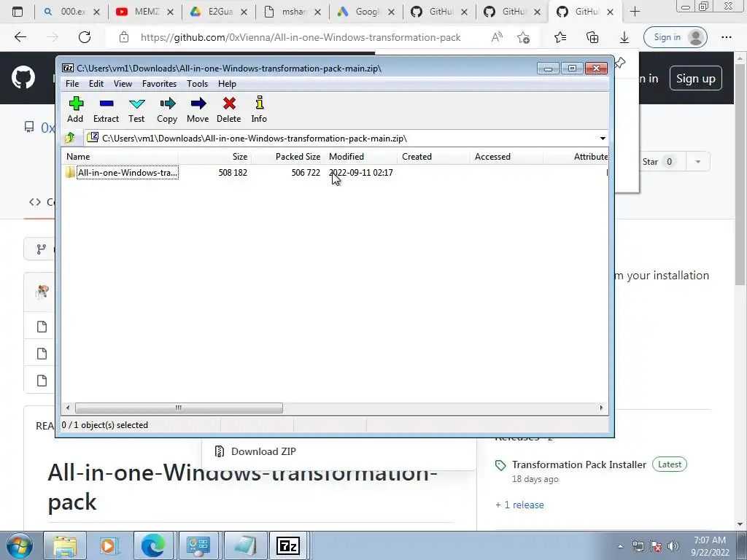Viewport: 747px width, 560px height.
Task: Click the browser Back arrow in Edge
Action: 20,37
